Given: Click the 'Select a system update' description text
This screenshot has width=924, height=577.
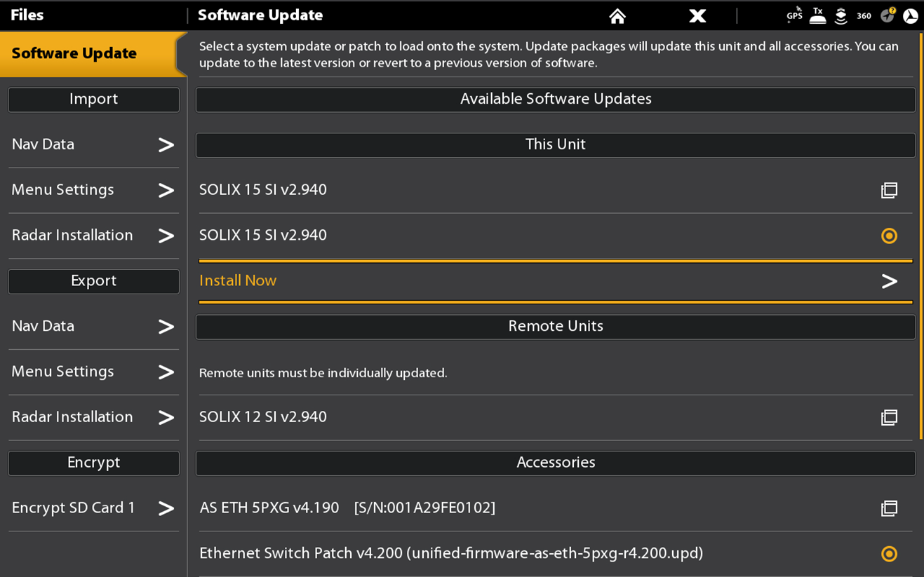Looking at the screenshot, I should (x=549, y=55).
